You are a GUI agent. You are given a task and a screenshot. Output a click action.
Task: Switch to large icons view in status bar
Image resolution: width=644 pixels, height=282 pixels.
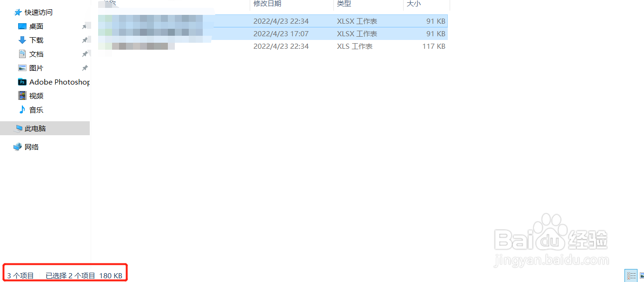(642, 275)
